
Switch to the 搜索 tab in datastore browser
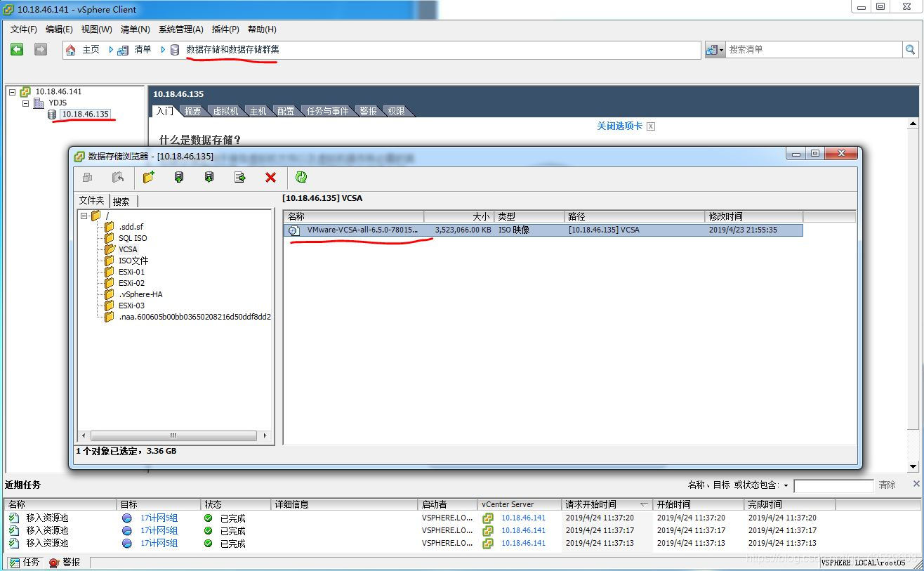pos(121,202)
